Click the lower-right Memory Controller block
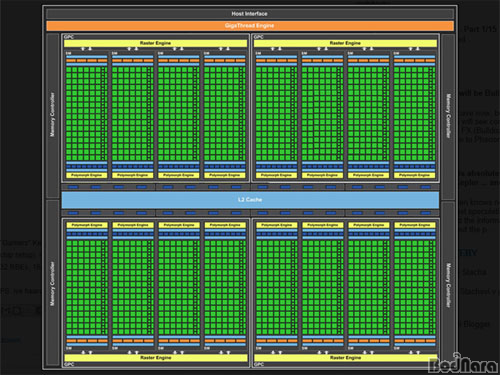The image size is (500, 375). (448, 285)
